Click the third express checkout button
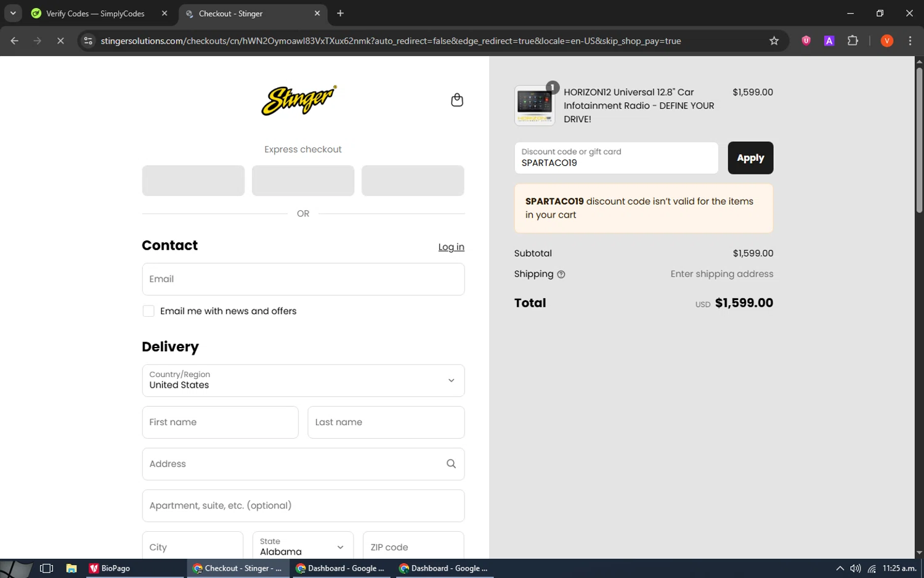 click(413, 181)
